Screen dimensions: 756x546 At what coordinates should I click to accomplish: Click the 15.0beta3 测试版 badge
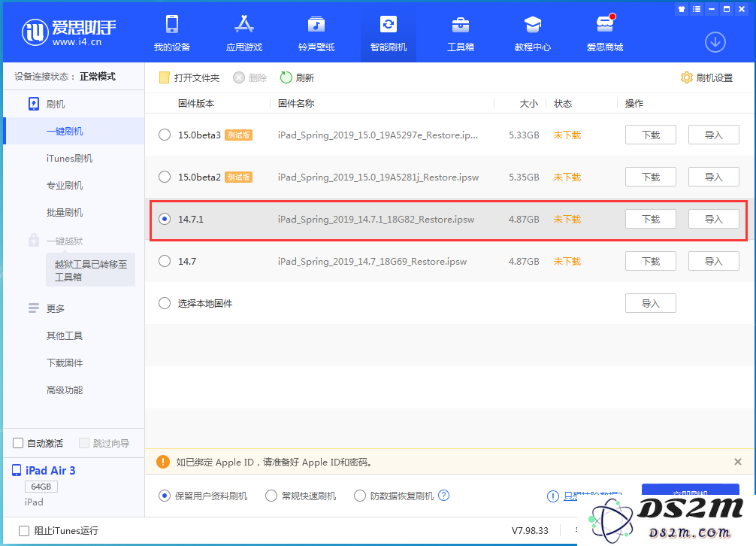point(239,135)
